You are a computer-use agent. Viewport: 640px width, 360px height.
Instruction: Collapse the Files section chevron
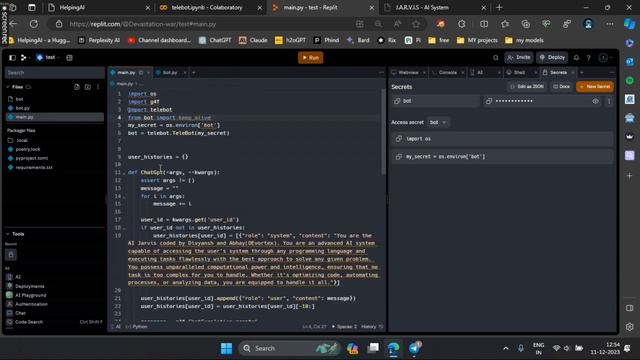click(x=8, y=87)
